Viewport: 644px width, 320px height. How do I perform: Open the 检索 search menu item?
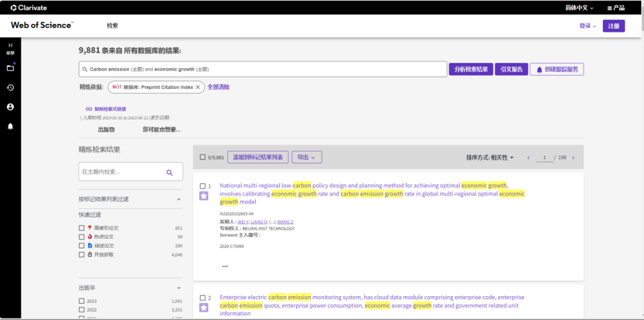click(x=113, y=26)
